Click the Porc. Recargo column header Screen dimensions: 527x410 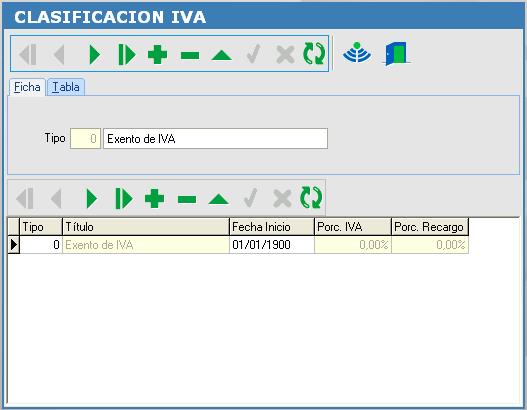[430, 227]
